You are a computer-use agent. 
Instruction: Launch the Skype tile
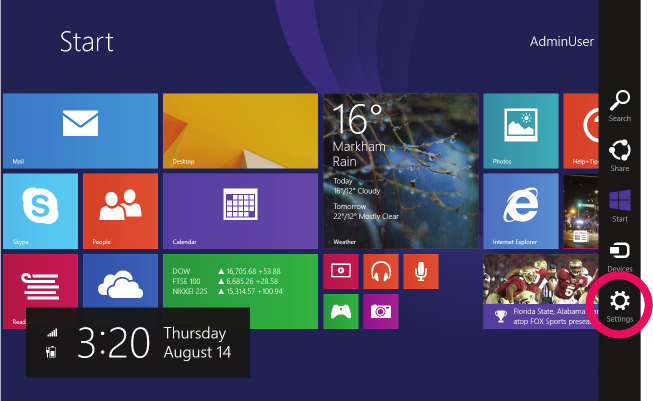[x=40, y=211]
